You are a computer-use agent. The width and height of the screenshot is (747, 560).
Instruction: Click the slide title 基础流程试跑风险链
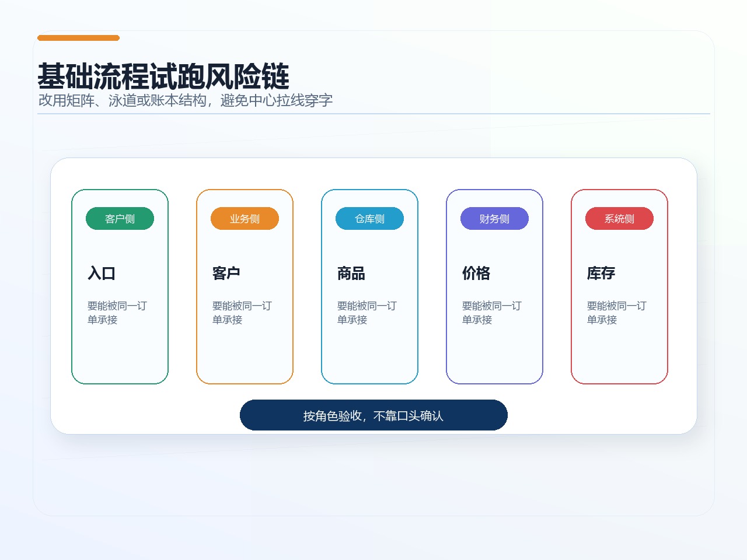click(163, 76)
